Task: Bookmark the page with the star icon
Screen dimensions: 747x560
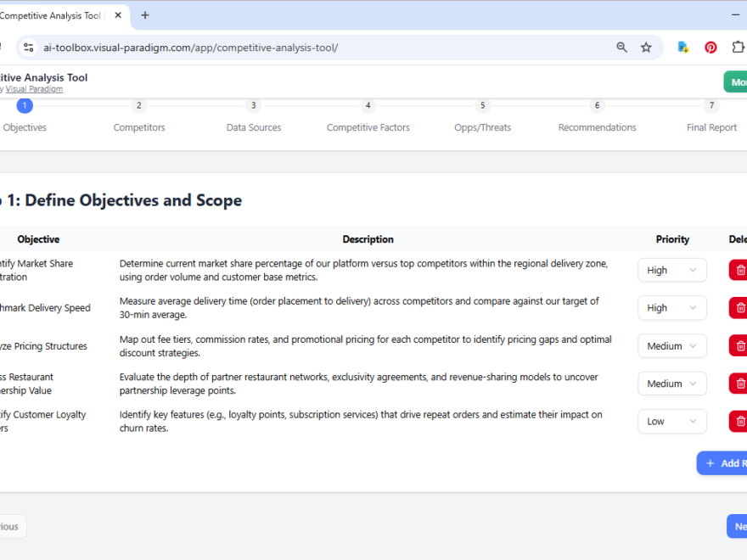Action: pyautogui.click(x=647, y=47)
